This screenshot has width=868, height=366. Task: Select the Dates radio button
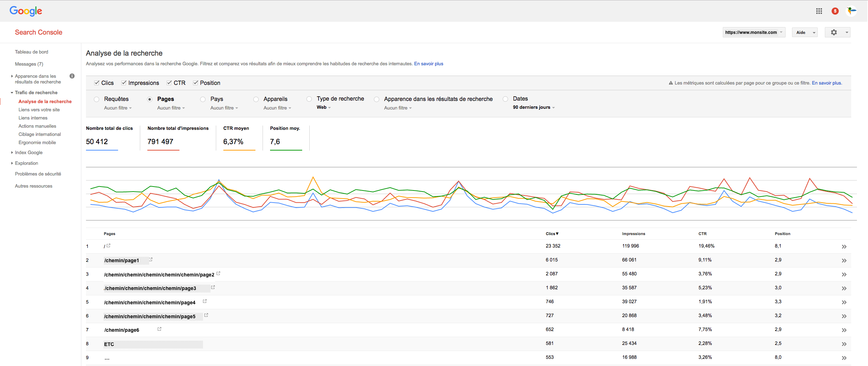[505, 99]
